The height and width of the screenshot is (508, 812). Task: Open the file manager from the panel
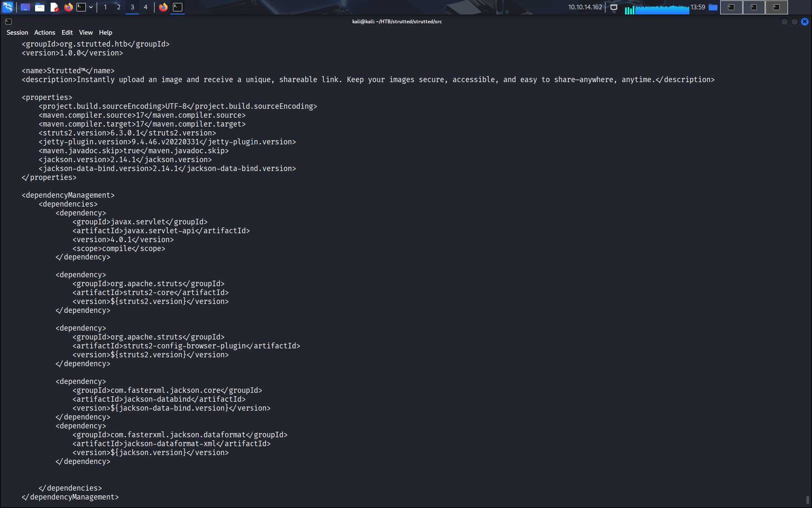click(40, 7)
